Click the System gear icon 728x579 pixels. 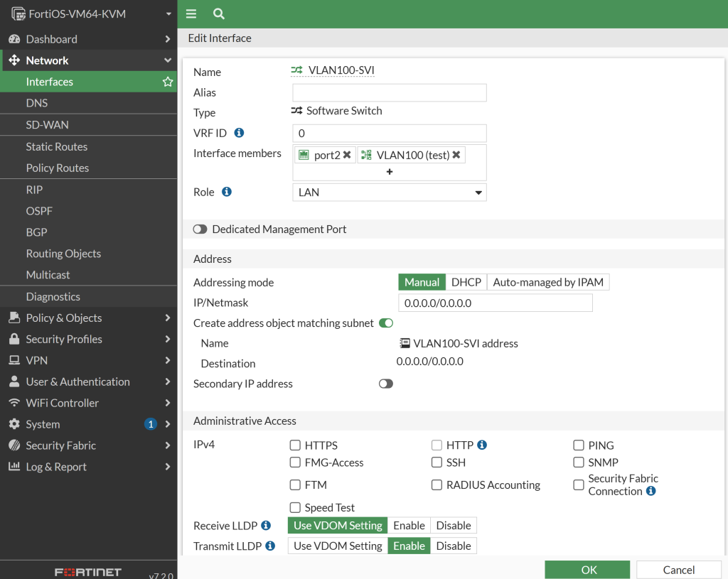pyautogui.click(x=14, y=424)
